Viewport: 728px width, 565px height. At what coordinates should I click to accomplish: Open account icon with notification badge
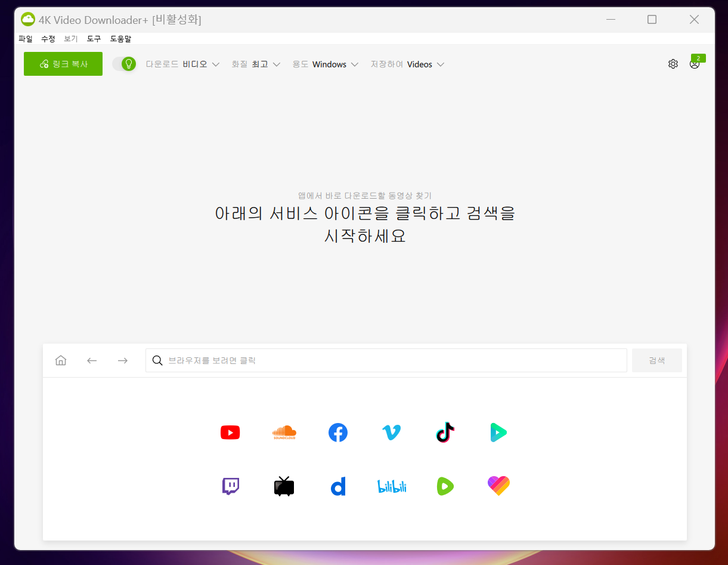point(695,64)
